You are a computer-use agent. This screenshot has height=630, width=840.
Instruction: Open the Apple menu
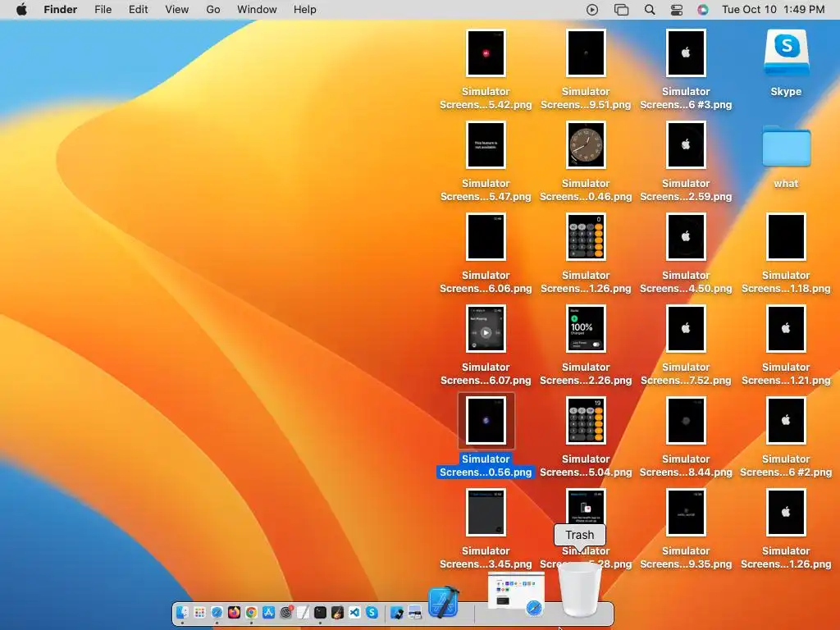click(21, 10)
